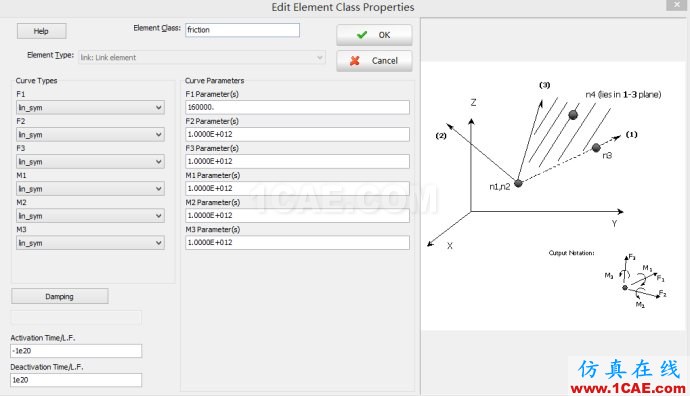This screenshot has height=396, width=690.
Task: Expand the F3 curve type dropdown
Action: pyautogui.click(x=90, y=161)
